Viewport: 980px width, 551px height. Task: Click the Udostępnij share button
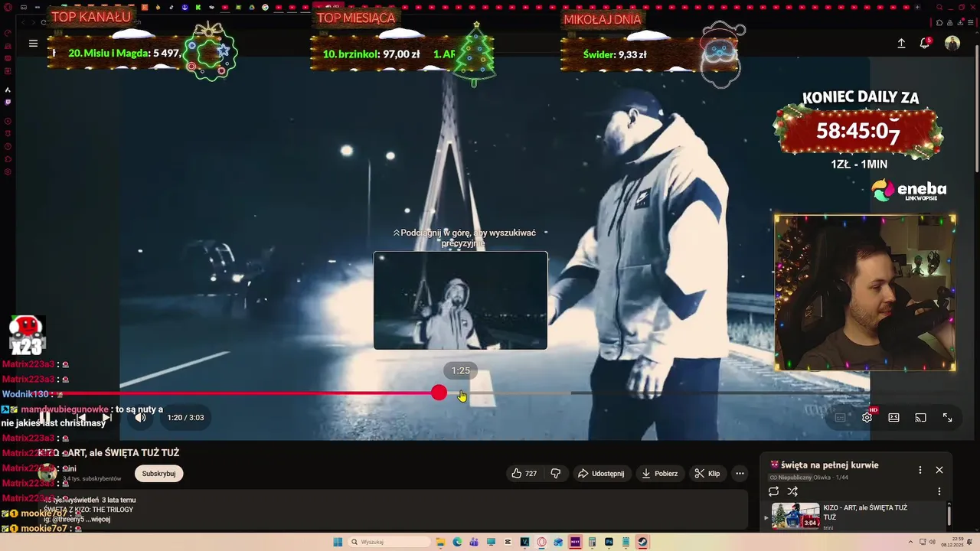pos(601,474)
